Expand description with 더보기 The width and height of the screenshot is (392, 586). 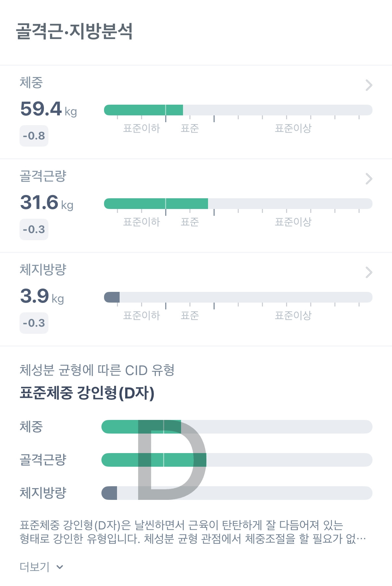coord(41,567)
